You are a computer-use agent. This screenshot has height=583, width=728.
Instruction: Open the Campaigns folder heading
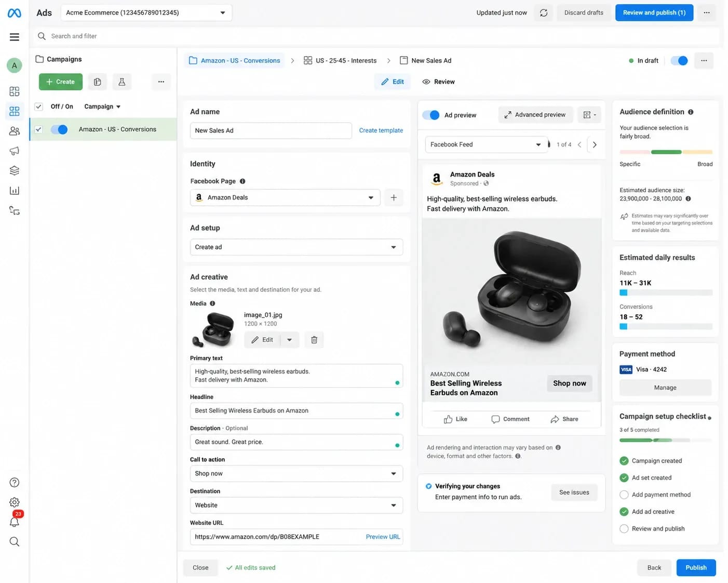tap(59, 59)
